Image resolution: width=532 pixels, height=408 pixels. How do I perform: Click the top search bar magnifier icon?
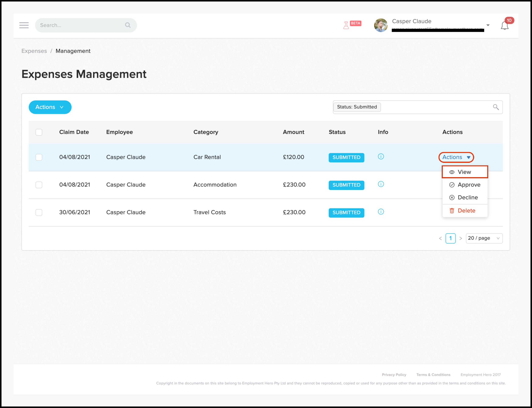pyautogui.click(x=128, y=25)
